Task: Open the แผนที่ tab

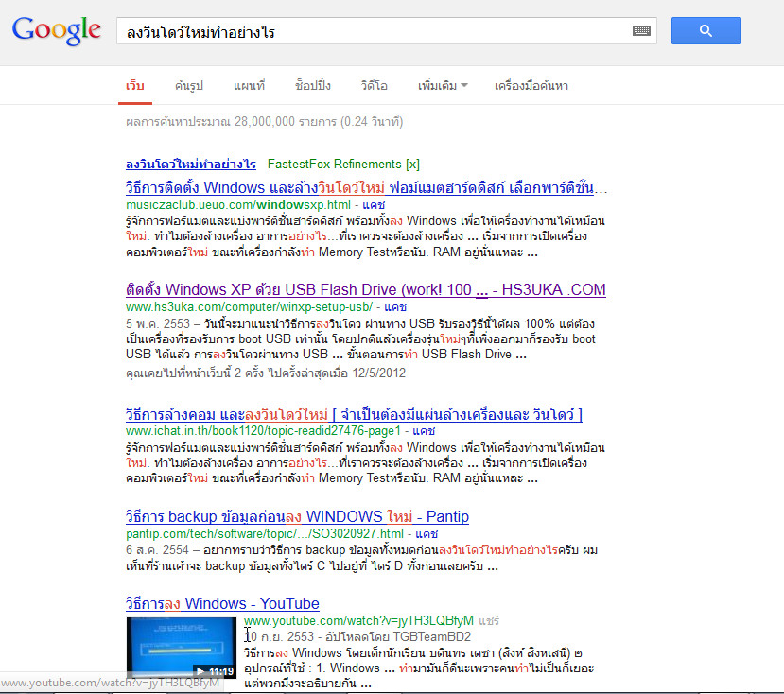Action: (249, 85)
